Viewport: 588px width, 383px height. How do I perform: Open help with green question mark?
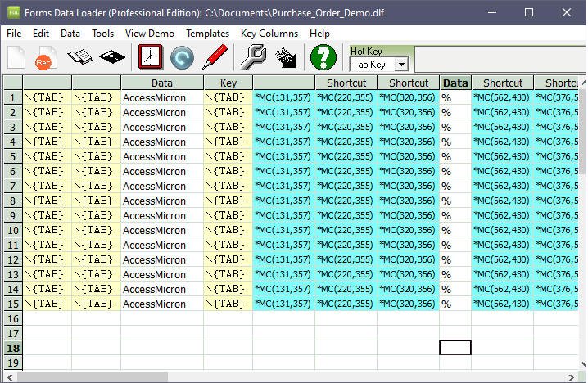pyautogui.click(x=323, y=57)
